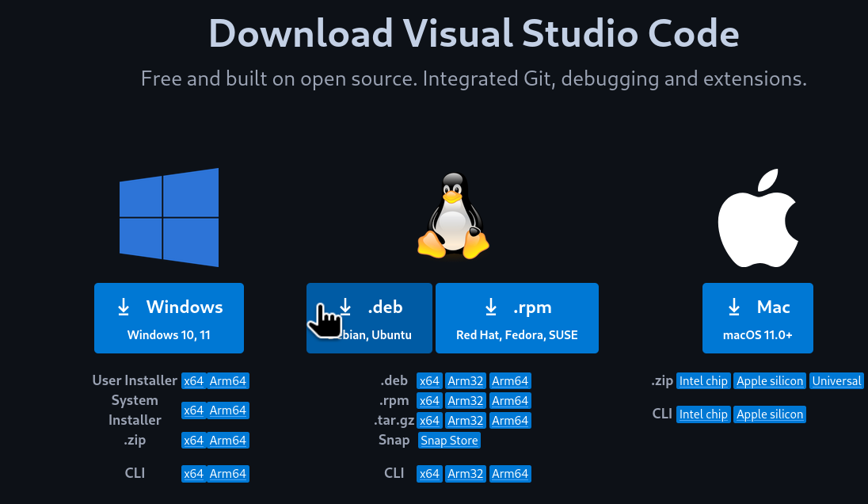Select Arm32 link in Linux .deb row
The width and height of the screenshot is (868, 504).
tap(465, 381)
